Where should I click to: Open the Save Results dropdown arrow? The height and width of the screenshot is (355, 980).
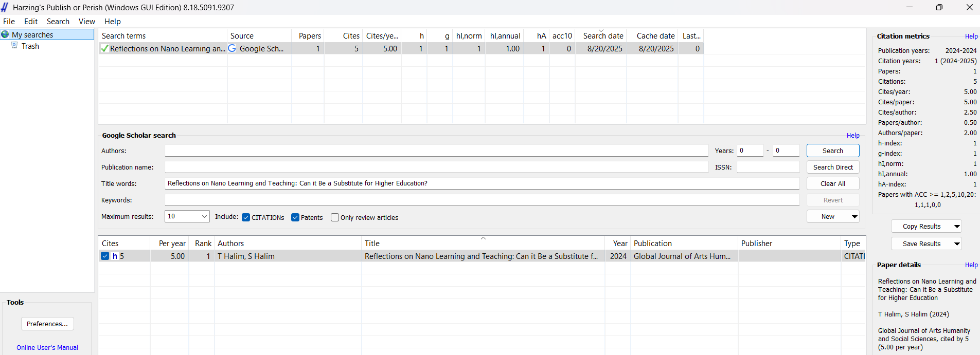click(957, 244)
